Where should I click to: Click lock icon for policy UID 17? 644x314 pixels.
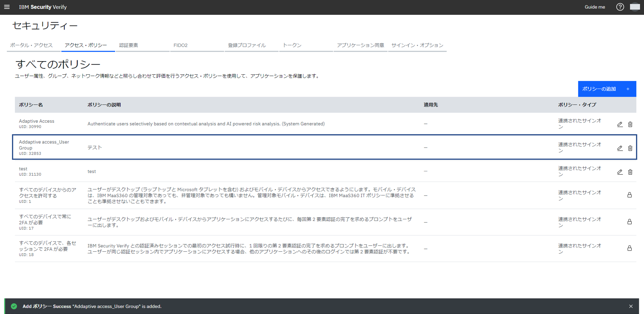pos(629,222)
